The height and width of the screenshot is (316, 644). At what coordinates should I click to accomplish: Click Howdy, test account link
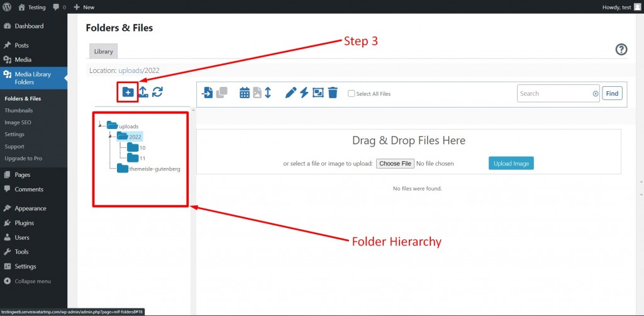(x=621, y=7)
